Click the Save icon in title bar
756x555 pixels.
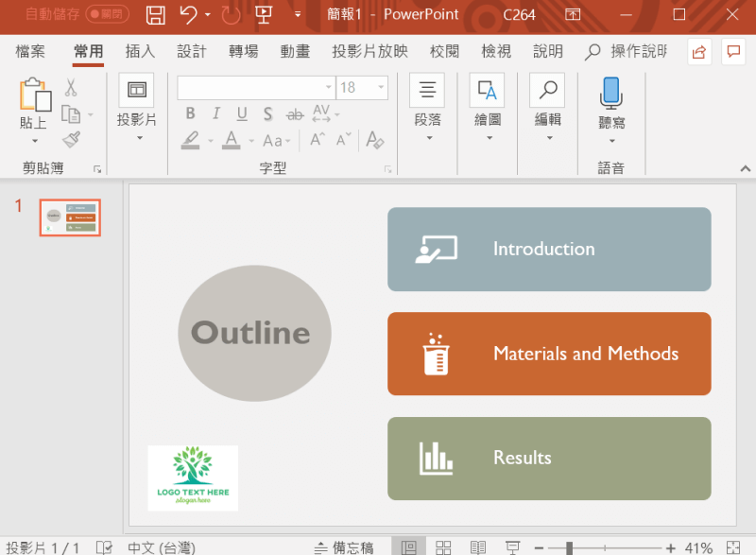coord(155,15)
